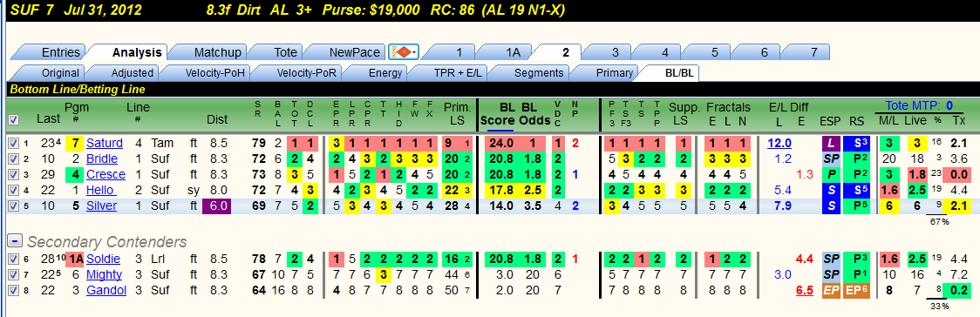Uncheck the checkbox for row 5 Silver
This screenshot has width=980, height=317.
(13, 205)
